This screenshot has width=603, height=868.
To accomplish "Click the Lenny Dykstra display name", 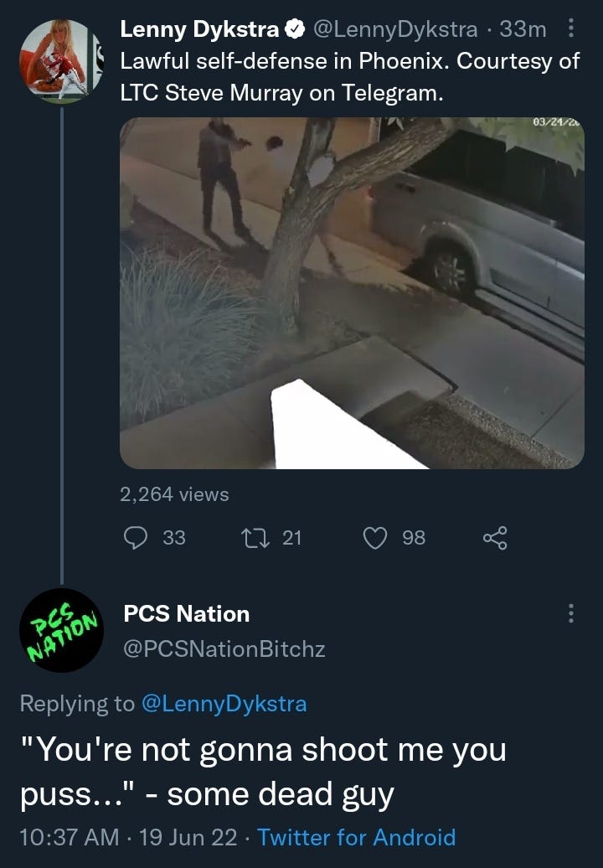I will (199, 28).
